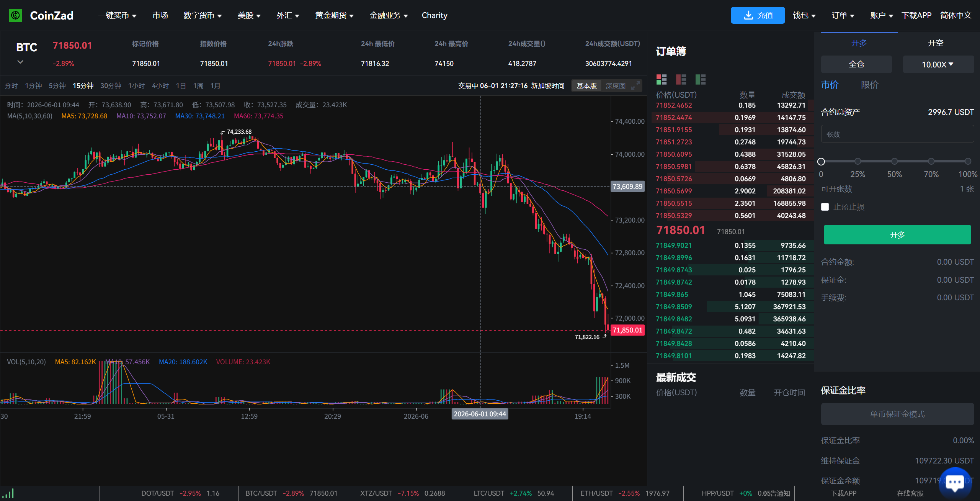Switch chart to 基本版 basic view

click(587, 86)
